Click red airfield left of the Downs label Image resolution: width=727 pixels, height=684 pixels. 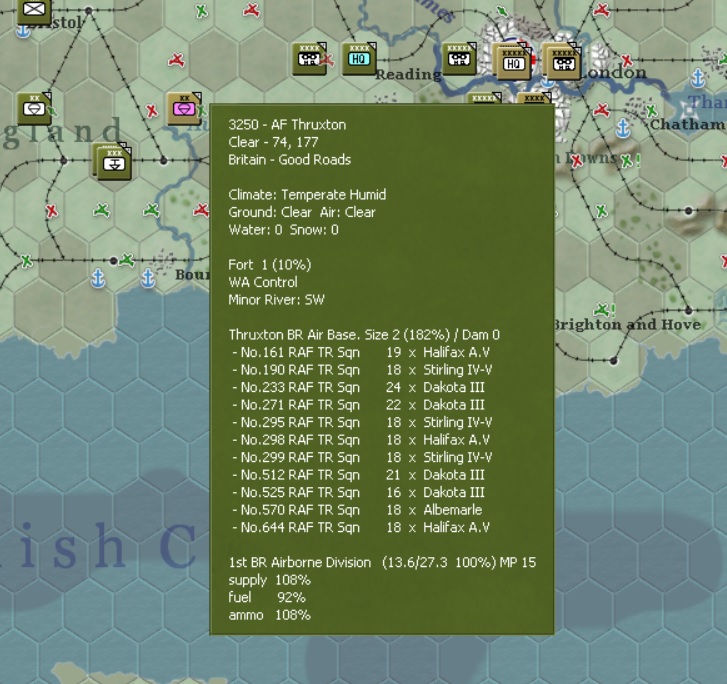coord(576,161)
